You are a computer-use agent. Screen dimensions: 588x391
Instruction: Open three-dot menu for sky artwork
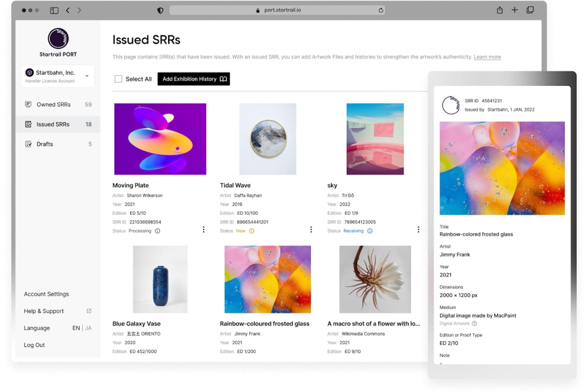pos(418,229)
